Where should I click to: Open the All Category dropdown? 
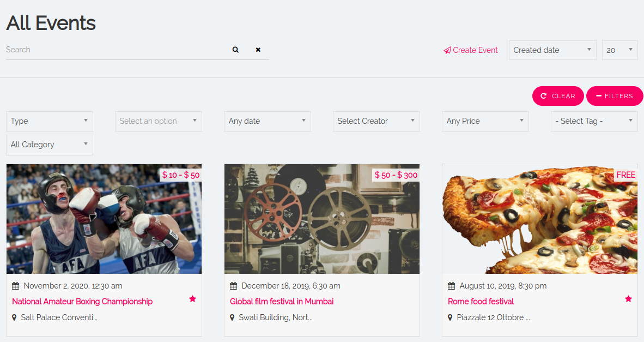(49, 145)
